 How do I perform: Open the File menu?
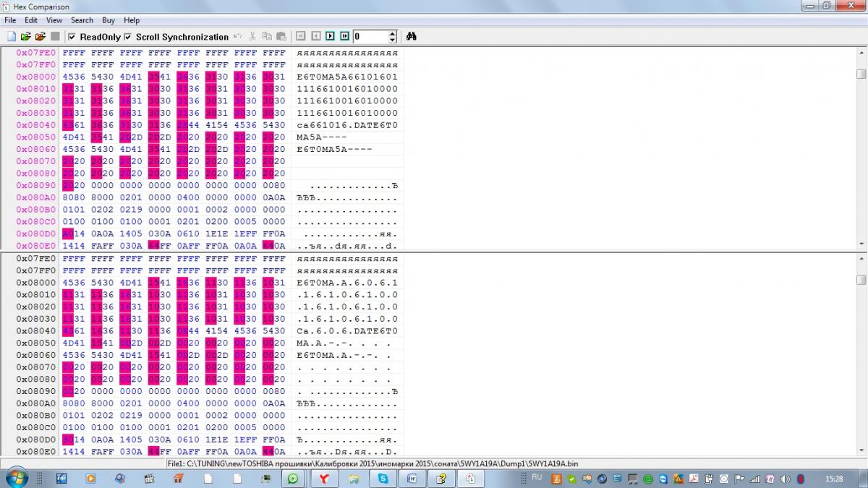10,20
